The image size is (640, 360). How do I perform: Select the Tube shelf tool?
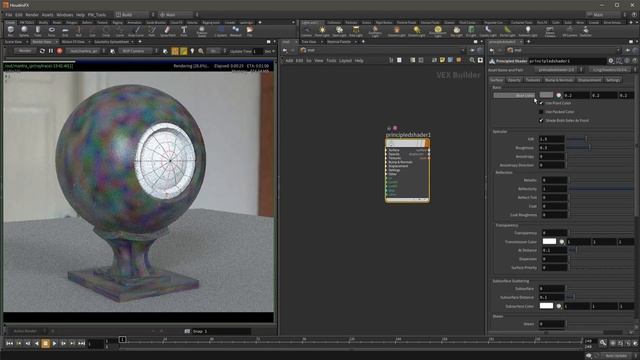38,31
